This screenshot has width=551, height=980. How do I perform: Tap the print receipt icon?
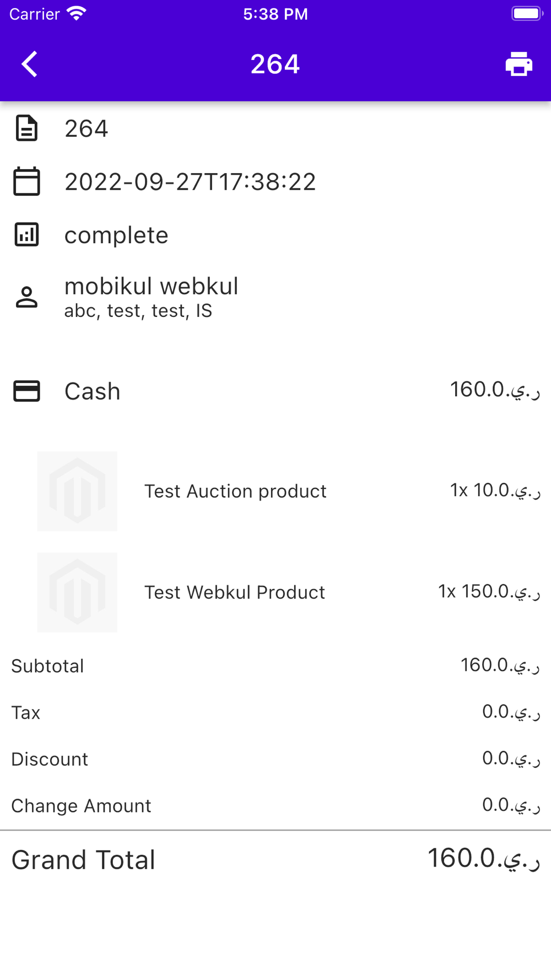pos(518,64)
